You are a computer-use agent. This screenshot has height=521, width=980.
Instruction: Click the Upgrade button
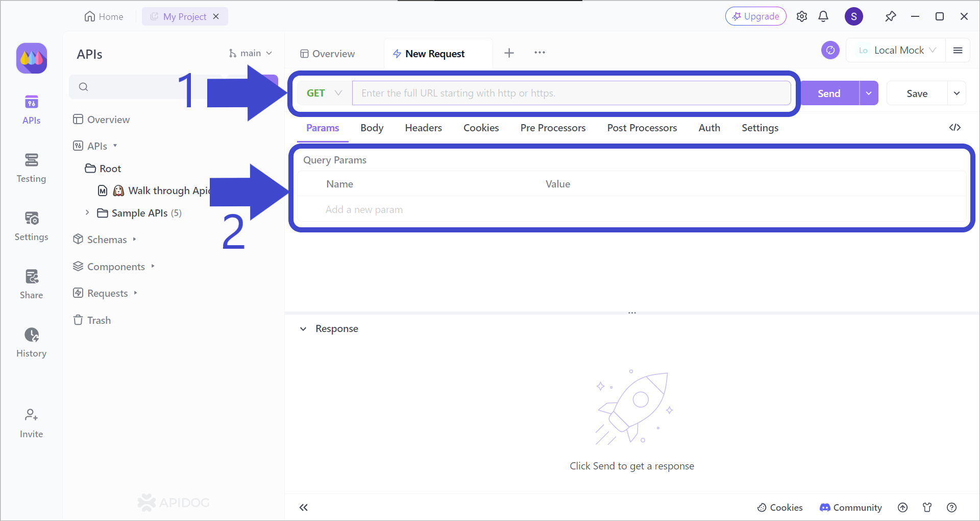pos(755,16)
